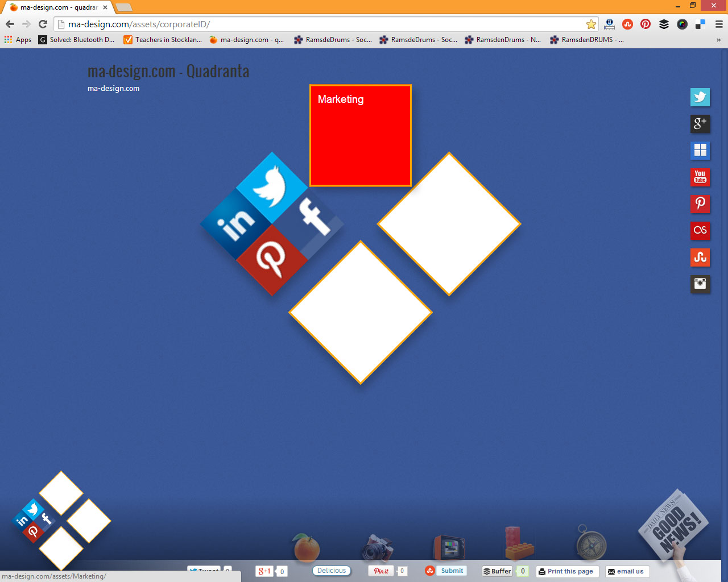728x582 pixels.
Task: Click the Twitter icon in right sidebar
Action: 700,97
